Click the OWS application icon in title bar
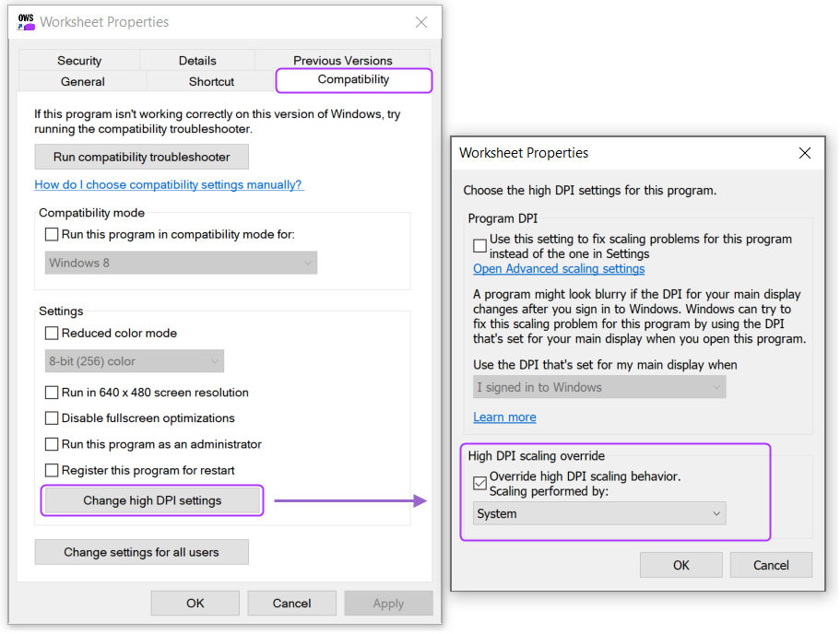The image size is (840, 634). pyautogui.click(x=24, y=21)
